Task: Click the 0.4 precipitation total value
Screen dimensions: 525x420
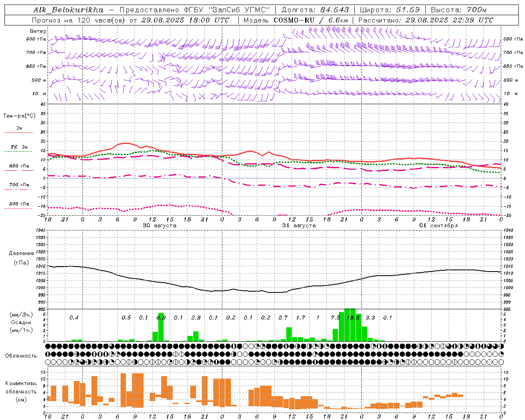Action: (x=74, y=318)
